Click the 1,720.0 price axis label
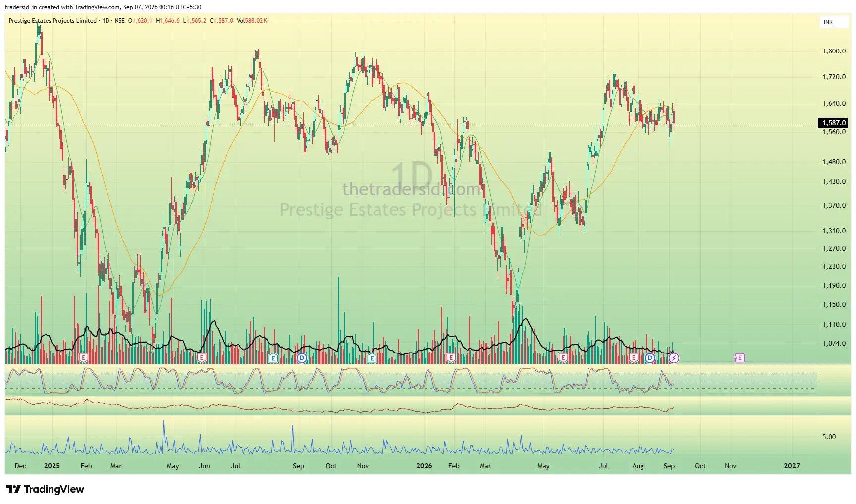856x504 pixels. [x=834, y=77]
